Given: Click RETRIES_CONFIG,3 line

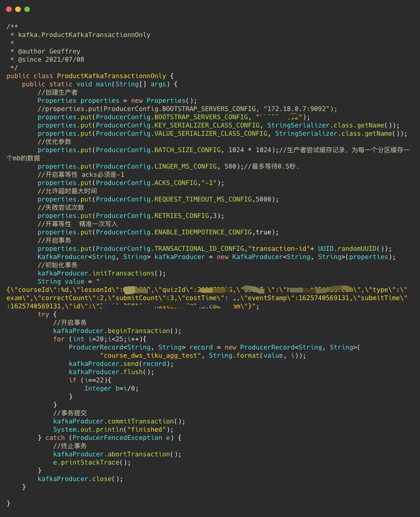Looking at the screenshot, I should [131, 216].
